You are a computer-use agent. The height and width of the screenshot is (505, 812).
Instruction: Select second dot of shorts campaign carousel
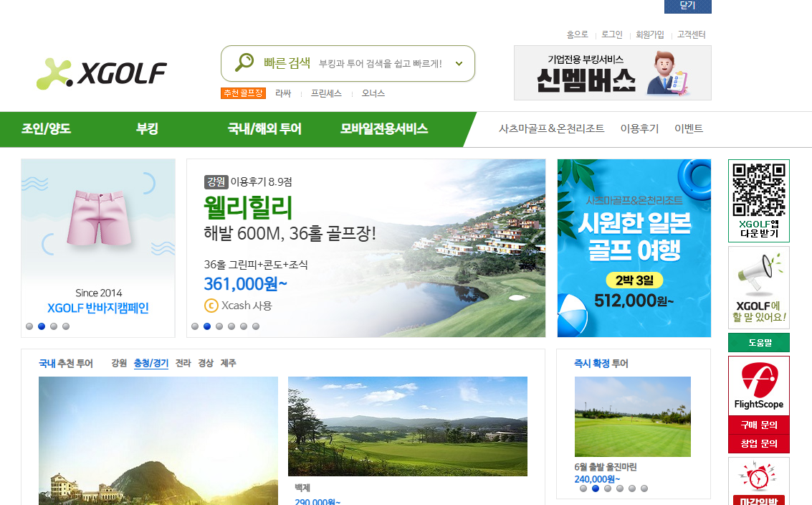(42, 326)
